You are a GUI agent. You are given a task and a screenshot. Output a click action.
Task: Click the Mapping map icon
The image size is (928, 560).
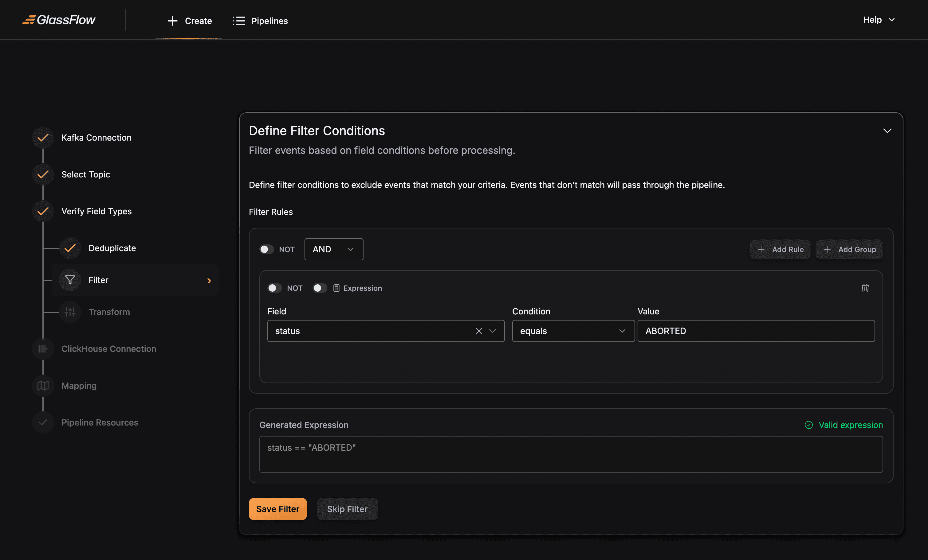point(43,385)
